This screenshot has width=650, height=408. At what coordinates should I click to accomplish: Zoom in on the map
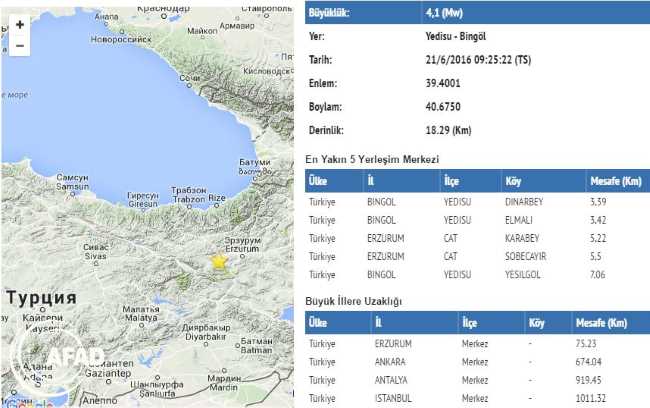(20, 24)
